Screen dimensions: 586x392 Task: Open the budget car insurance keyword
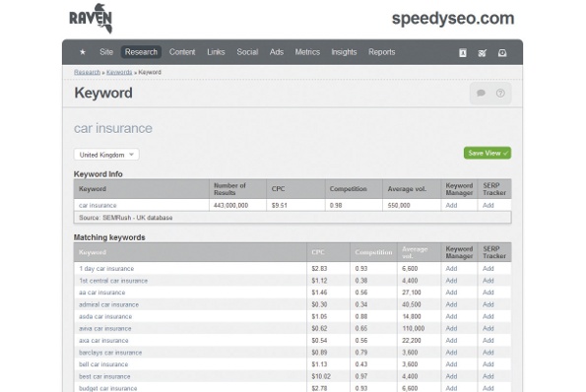pos(108,388)
